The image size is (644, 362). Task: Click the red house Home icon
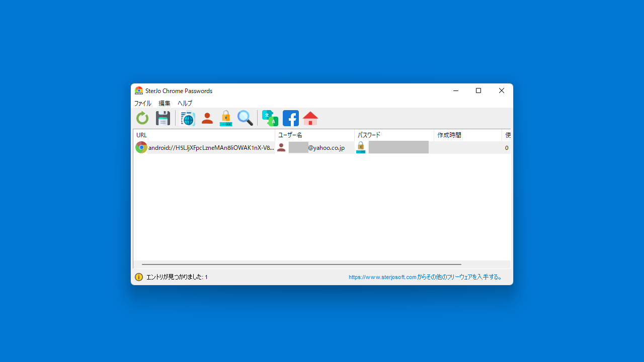(x=310, y=118)
